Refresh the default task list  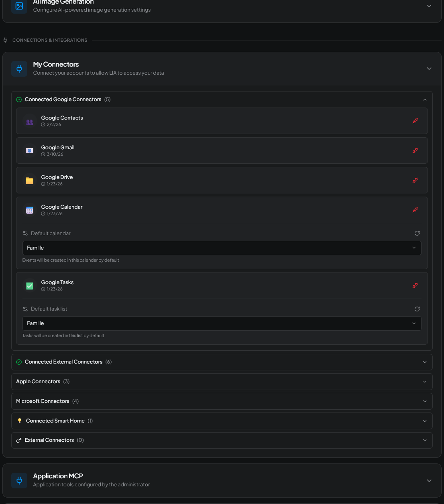(417, 309)
